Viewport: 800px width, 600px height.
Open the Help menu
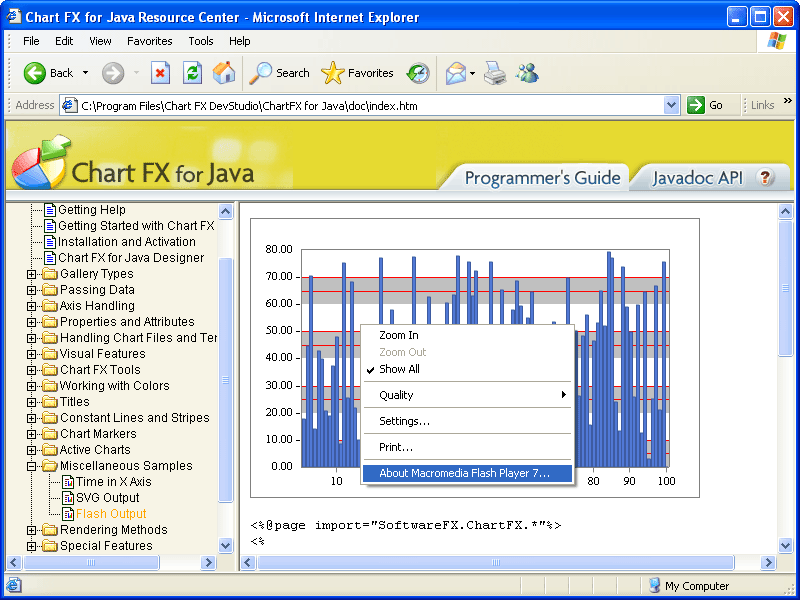[239, 41]
